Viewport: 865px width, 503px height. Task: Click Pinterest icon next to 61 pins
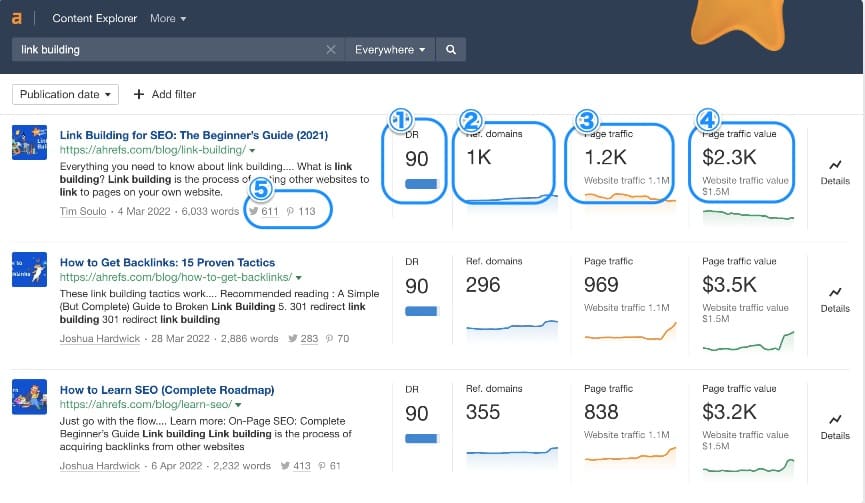point(322,466)
